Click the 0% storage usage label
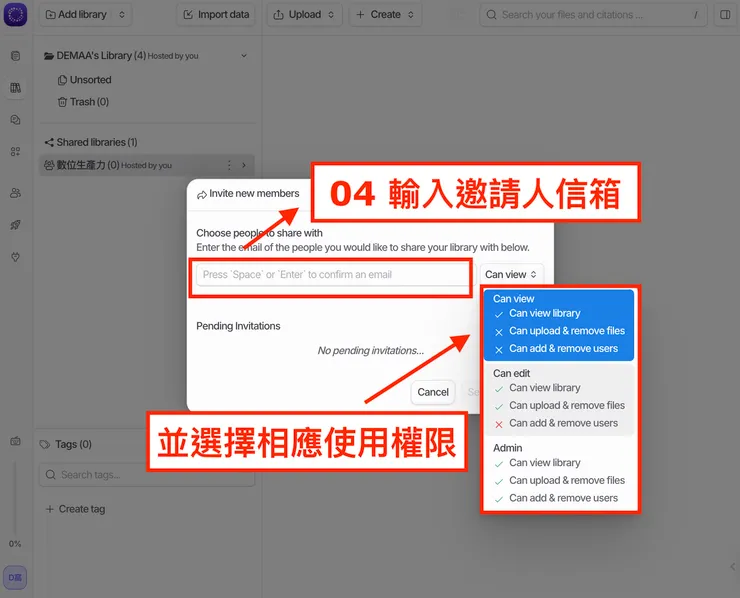This screenshot has width=740, height=598. click(x=15, y=544)
